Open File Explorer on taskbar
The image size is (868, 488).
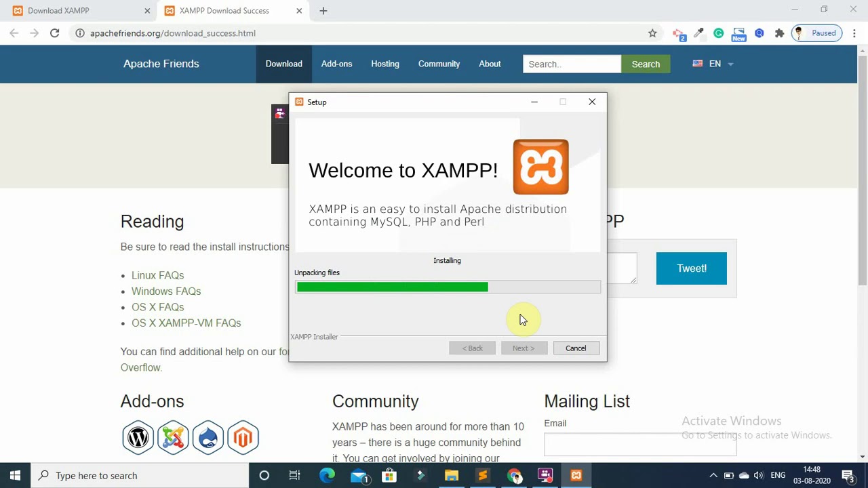(451, 476)
